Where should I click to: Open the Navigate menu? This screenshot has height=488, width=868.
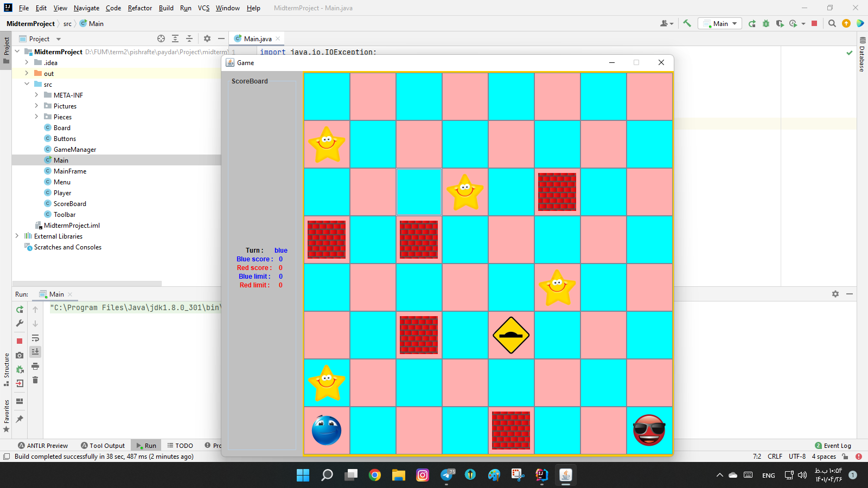(x=87, y=8)
